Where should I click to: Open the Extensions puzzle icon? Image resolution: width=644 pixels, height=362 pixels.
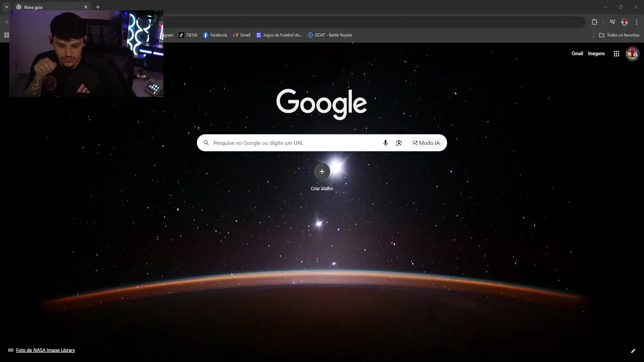pos(594,22)
